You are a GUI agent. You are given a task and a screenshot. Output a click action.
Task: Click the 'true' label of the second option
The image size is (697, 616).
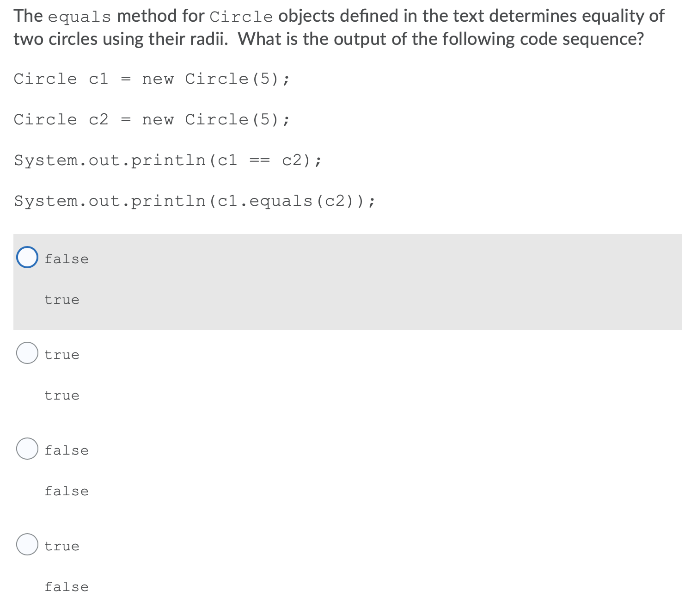(x=62, y=355)
